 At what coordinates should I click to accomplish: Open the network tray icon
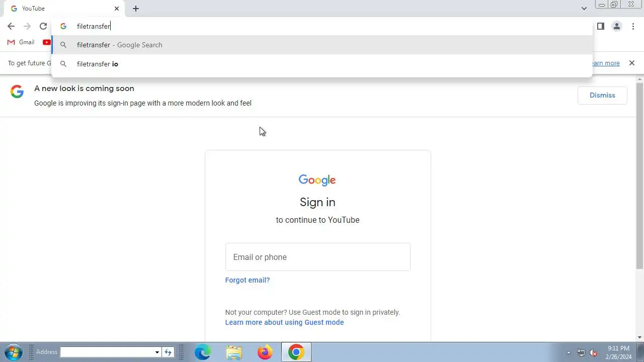click(x=581, y=352)
